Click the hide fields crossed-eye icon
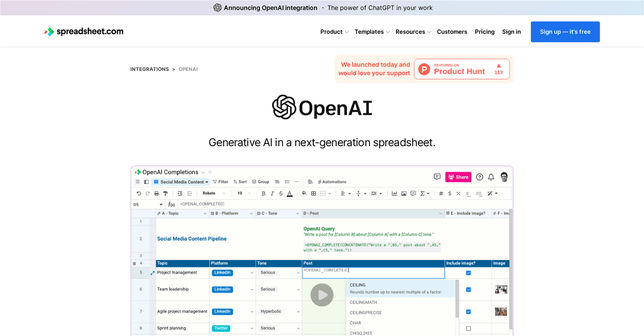Screen dimensions: 644x336 pyautogui.click(x=277, y=182)
